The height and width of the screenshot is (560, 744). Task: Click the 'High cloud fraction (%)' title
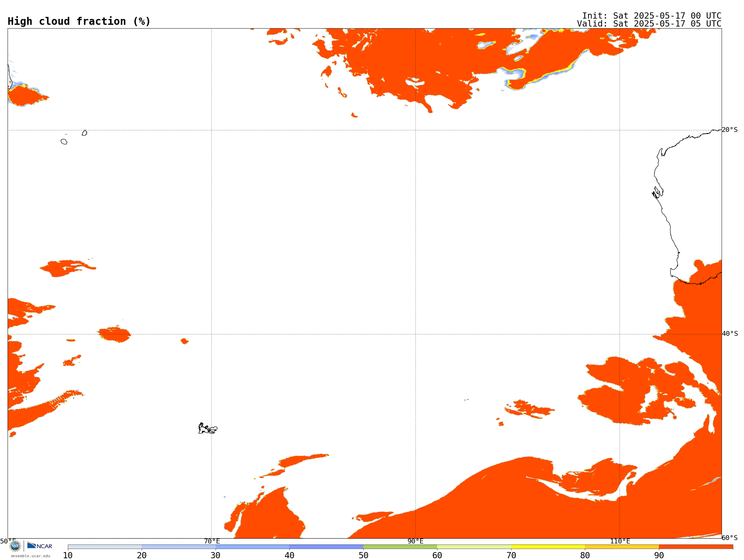coord(79,21)
